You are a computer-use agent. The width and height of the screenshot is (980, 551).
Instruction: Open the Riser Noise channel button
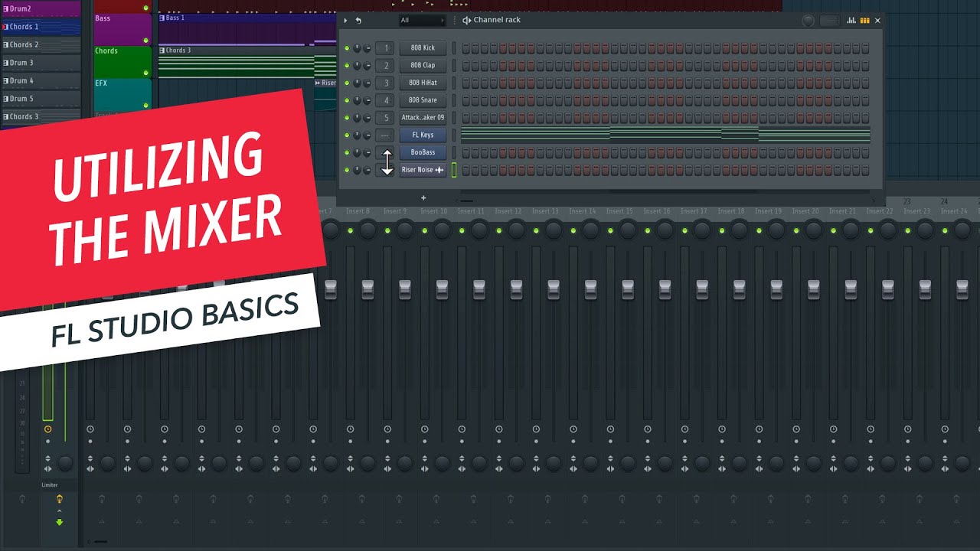point(423,170)
